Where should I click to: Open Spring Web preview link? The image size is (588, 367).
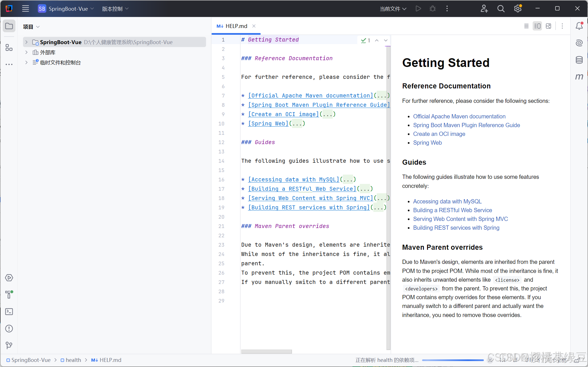pos(428,143)
